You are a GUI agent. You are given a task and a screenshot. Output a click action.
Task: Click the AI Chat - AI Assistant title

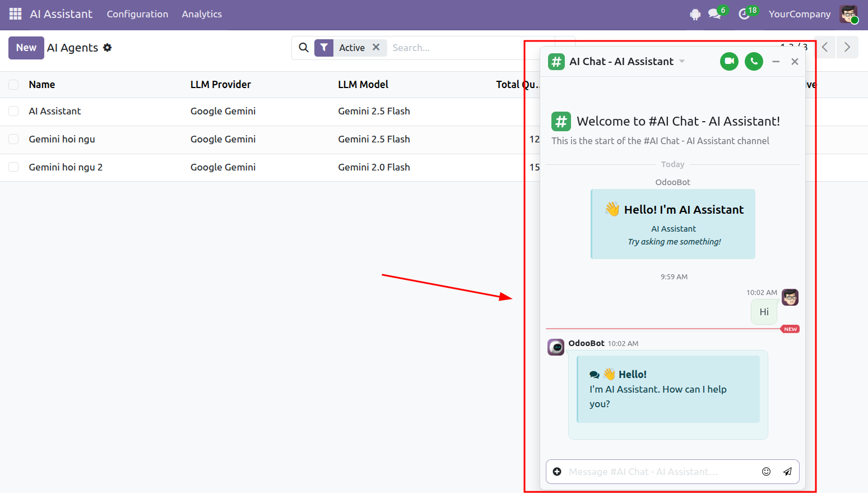(621, 62)
